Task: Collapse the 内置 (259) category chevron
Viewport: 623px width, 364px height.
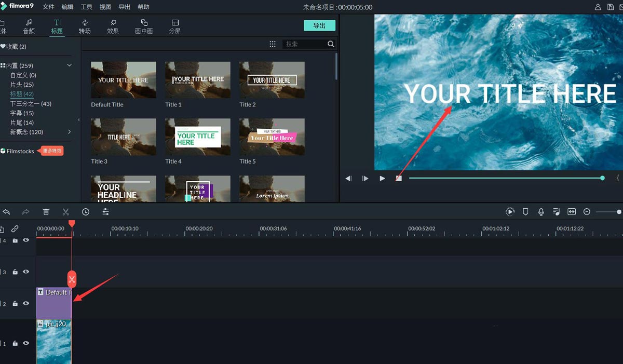Action: (x=70, y=65)
